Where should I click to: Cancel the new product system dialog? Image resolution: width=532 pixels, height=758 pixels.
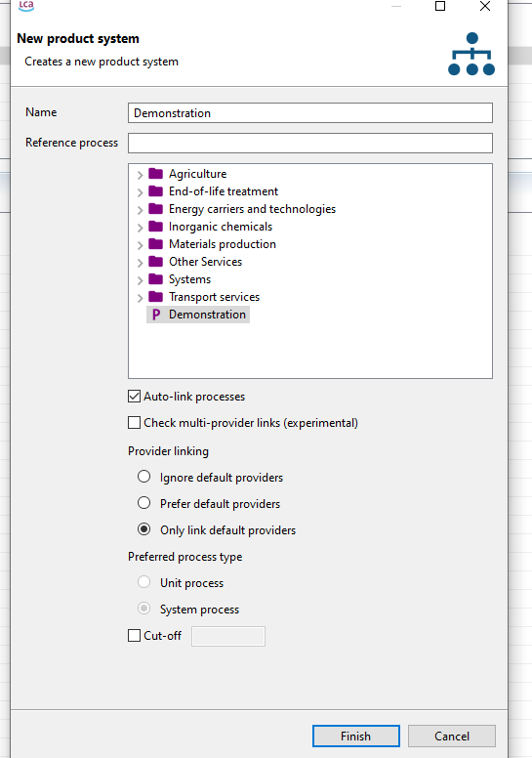pyautogui.click(x=452, y=736)
